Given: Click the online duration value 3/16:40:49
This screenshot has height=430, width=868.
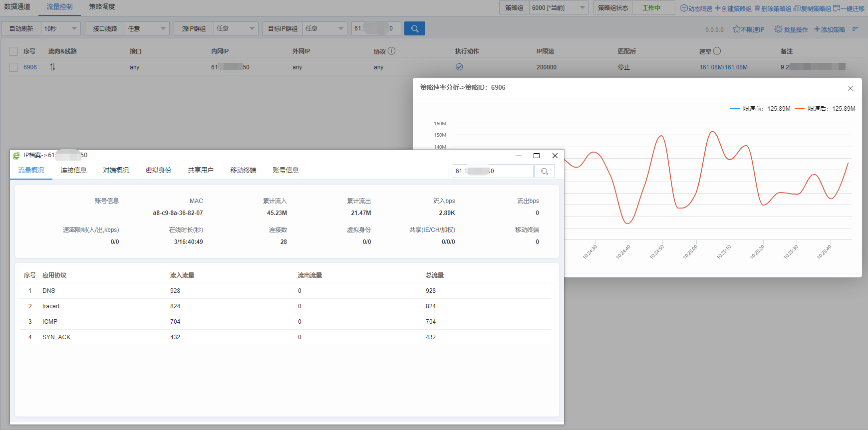Looking at the screenshot, I should [188, 242].
